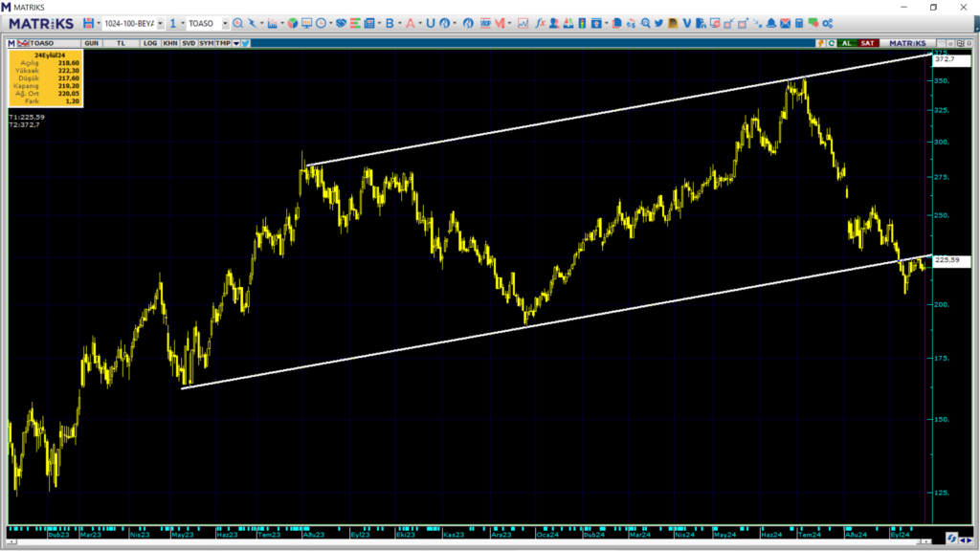This screenshot has height=551, width=980.
Task: Open the envelope mail icon
Action: [x=785, y=23]
